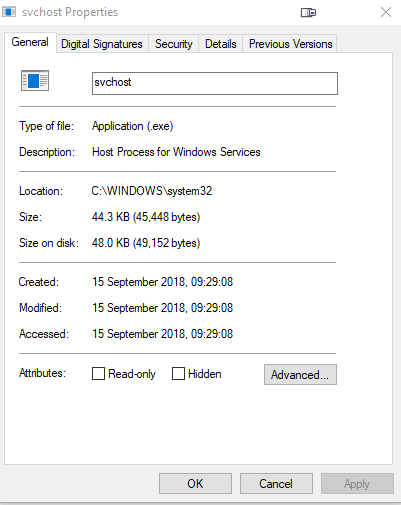Click the svchost file name field
Viewport: 401px width, 505px height.
(x=215, y=83)
